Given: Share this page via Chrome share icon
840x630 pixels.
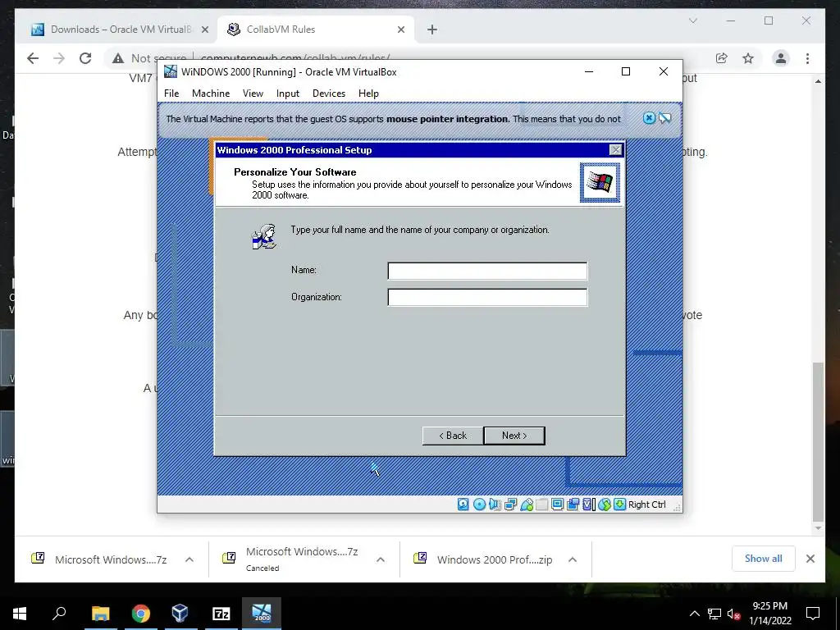Looking at the screenshot, I should 722,58.
